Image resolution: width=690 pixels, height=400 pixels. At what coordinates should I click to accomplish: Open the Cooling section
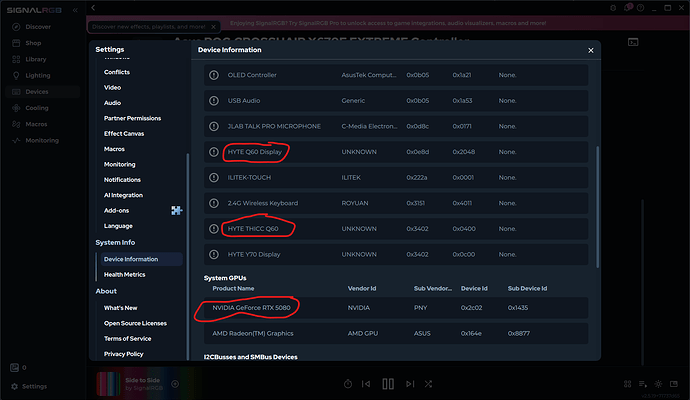pyautogui.click(x=37, y=108)
